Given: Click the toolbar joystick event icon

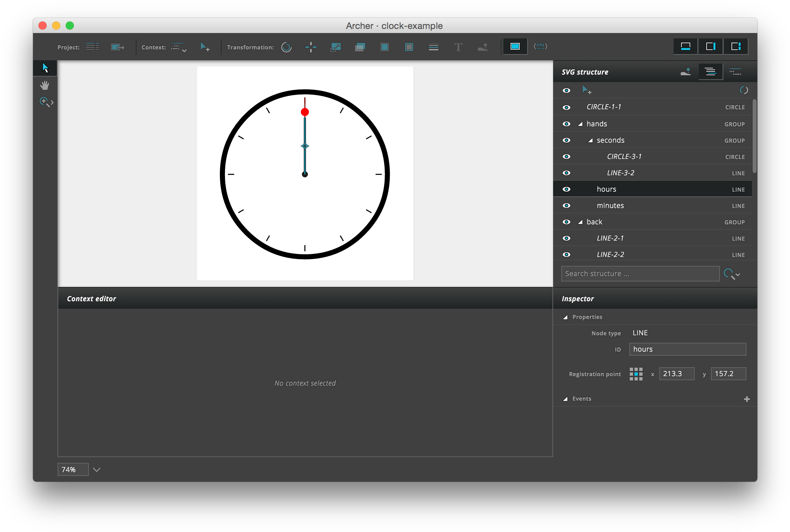Looking at the screenshot, I should click(483, 47).
